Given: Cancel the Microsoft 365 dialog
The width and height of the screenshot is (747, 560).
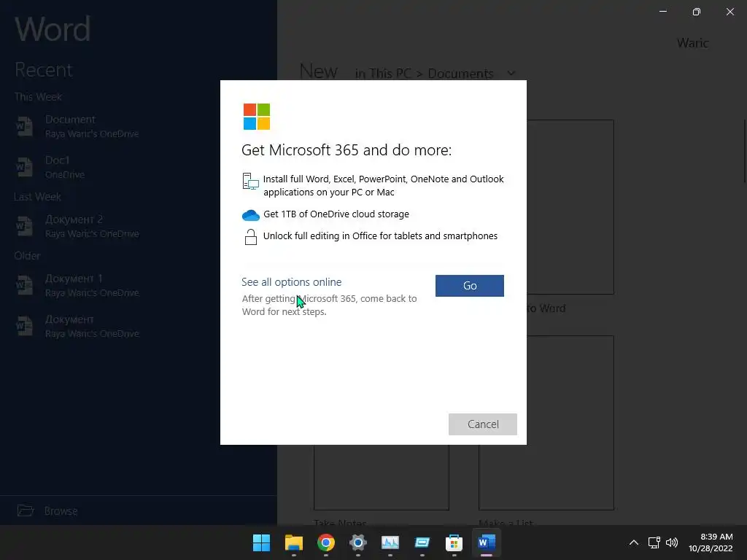Looking at the screenshot, I should 483,424.
